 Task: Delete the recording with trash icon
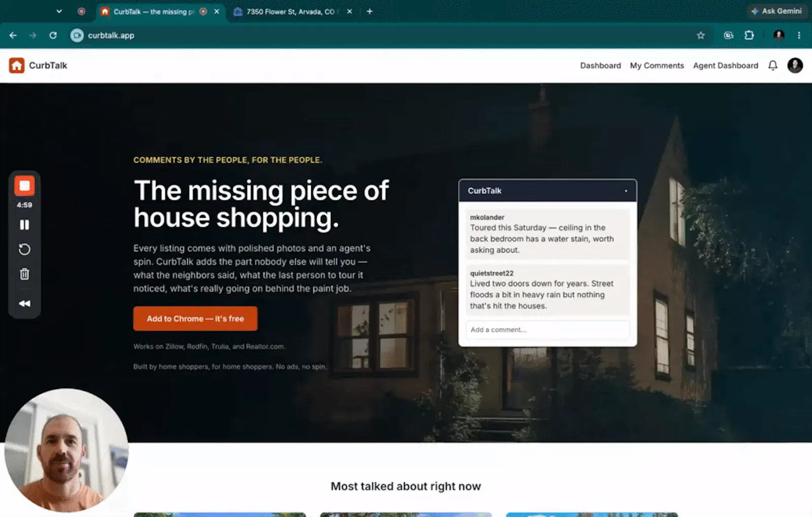(24, 274)
